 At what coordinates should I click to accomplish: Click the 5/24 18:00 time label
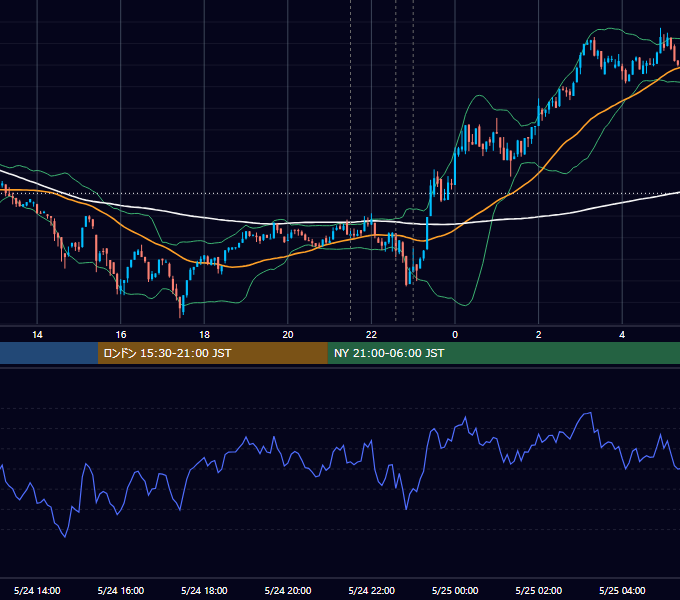tap(204, 590)
